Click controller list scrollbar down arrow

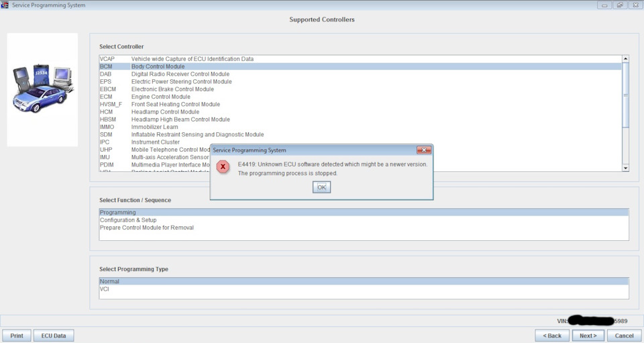click(x=625, y=168)
